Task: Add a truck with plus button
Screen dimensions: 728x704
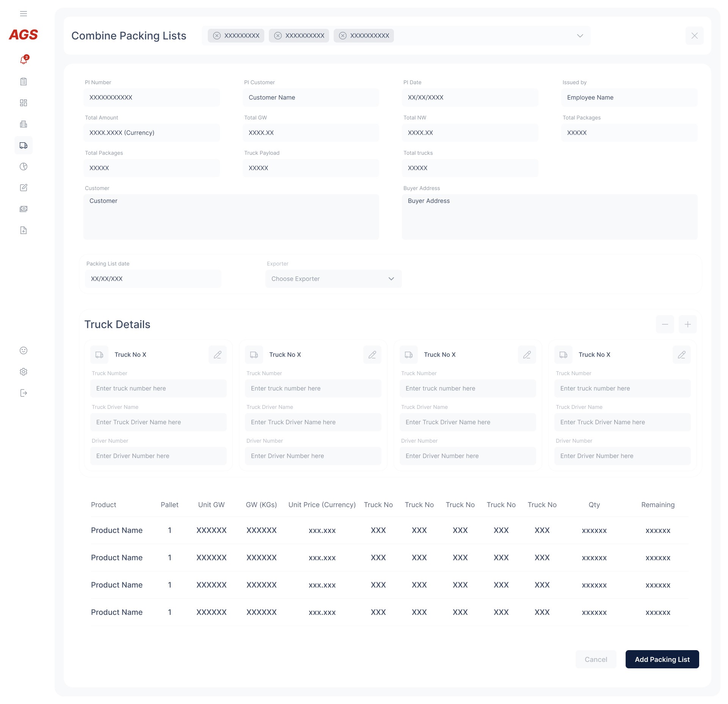Action: pyautogui.click(x=687, y=324)
